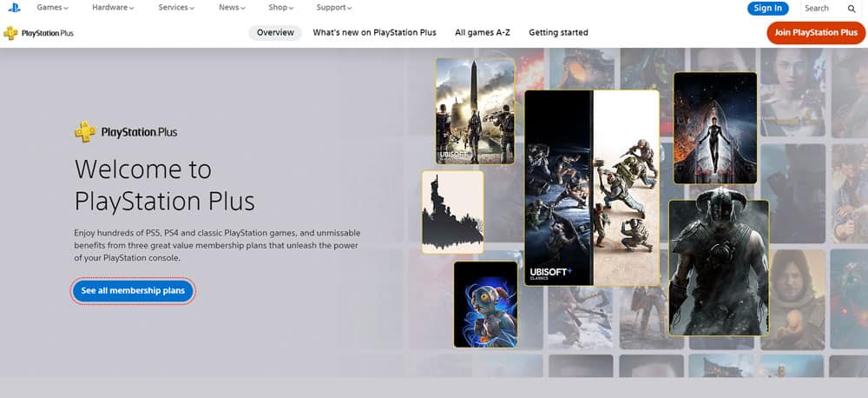The height and width of the screenshot is (398, 868).
Task: Select the Skyrim horned helmet cover art
Action: tap(718, 267)
